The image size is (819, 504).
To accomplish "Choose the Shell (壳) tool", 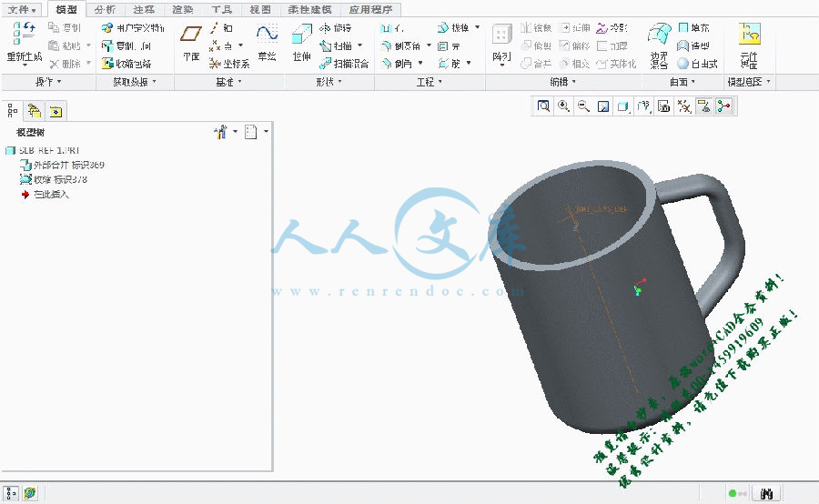I will (450, 46).
